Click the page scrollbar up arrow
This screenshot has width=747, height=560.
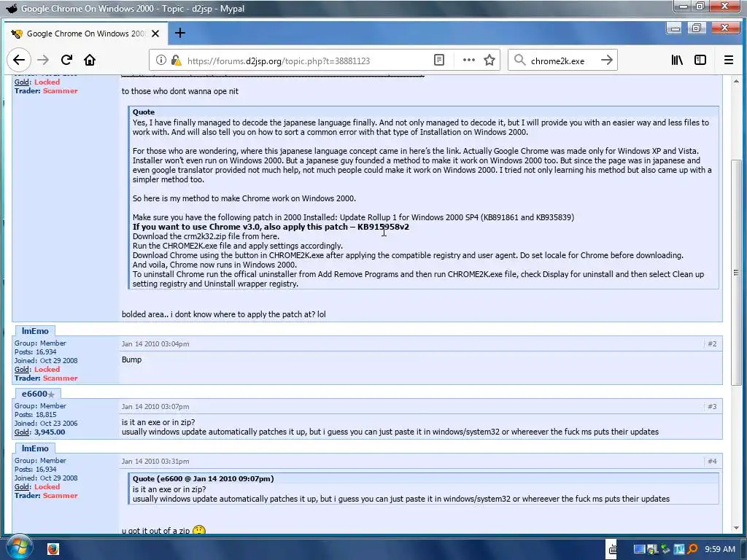tap(736, 82)
